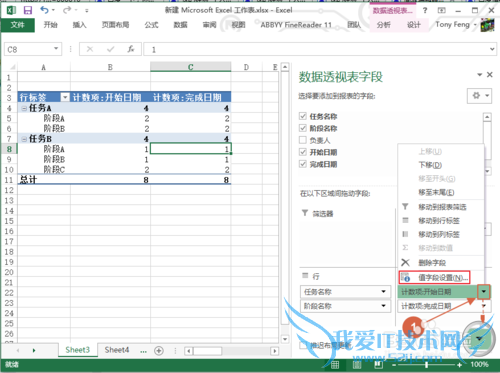This screenshot has height=373, width=500.
Task: Open the Name Box dropdown arrow
Action: click(x=56, y=49)
